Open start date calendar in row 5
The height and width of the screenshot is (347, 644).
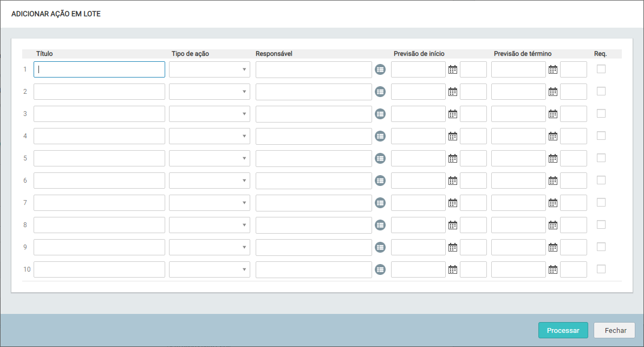pos(453,158)
